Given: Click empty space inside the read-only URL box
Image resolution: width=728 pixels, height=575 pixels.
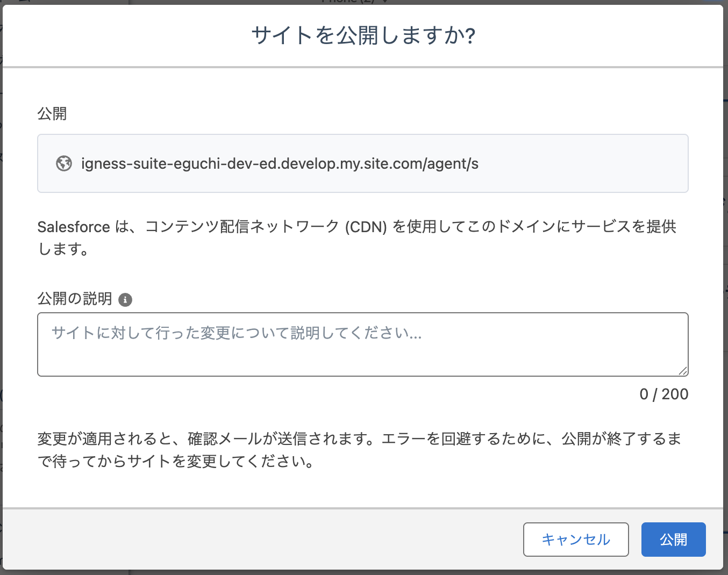Looking at the screenshot, I should pyautogui.click(x=581, y=163).
